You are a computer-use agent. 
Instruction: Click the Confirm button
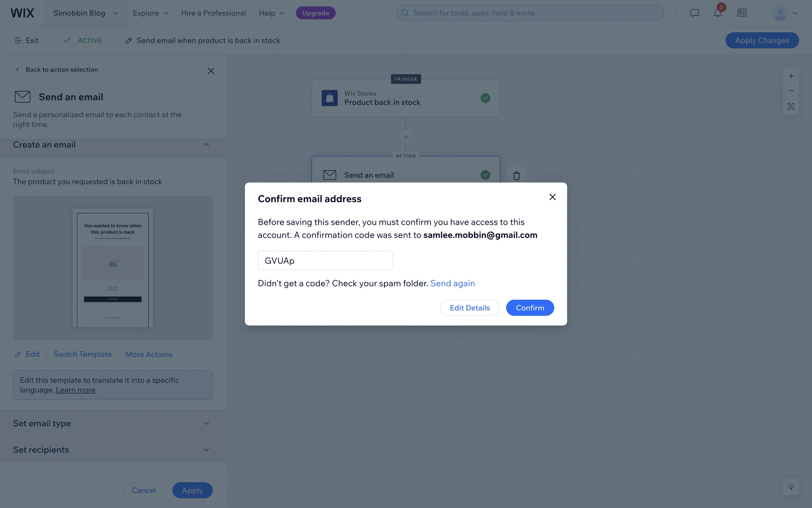coord(530,308)
